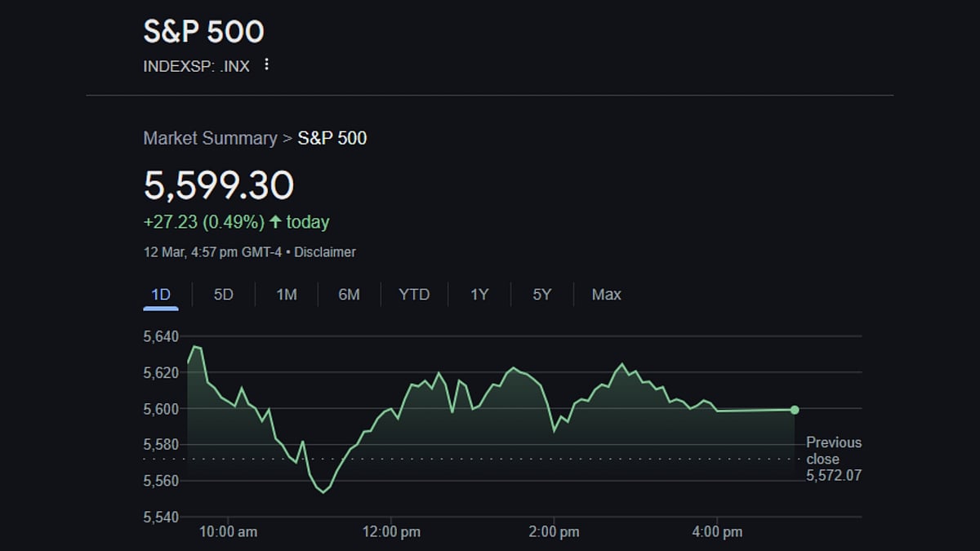
Task: Go to the Market Summary breadcrumb link
Action: [x=210, y=138]
